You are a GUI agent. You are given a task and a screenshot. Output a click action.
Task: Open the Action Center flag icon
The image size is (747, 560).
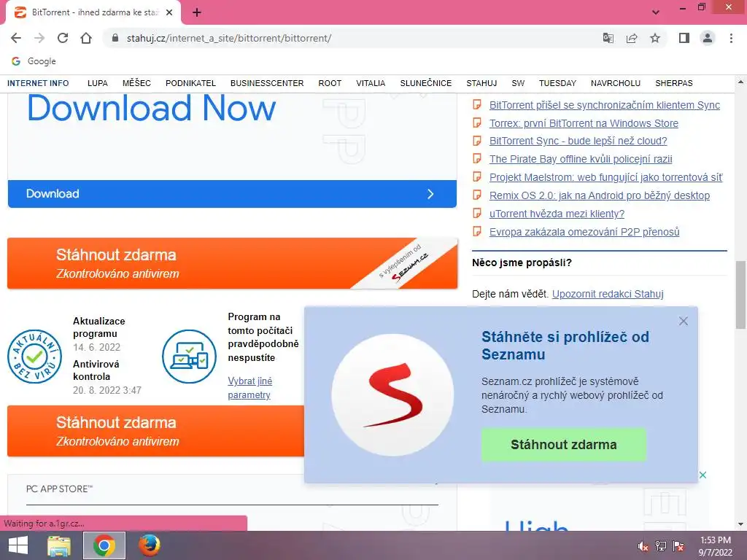coord(678,546)
